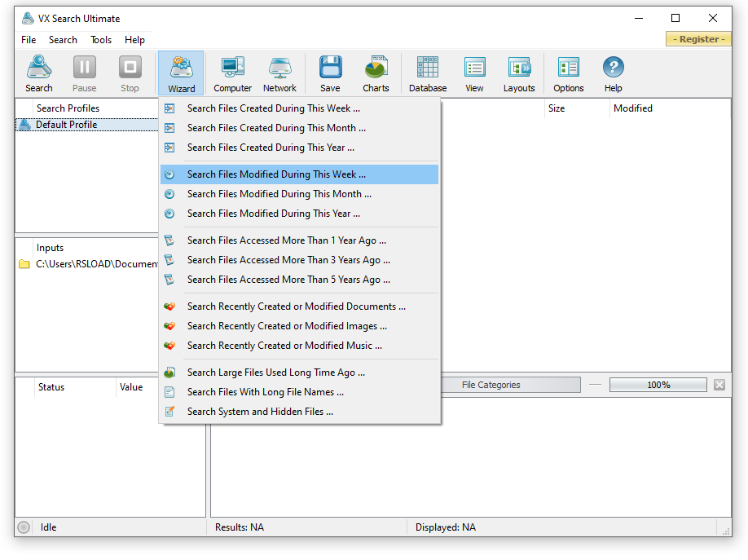This screenshot has height=560, width=748.
Task: Open the Help menu in the menu bar
Action: [x=134, y=40]
